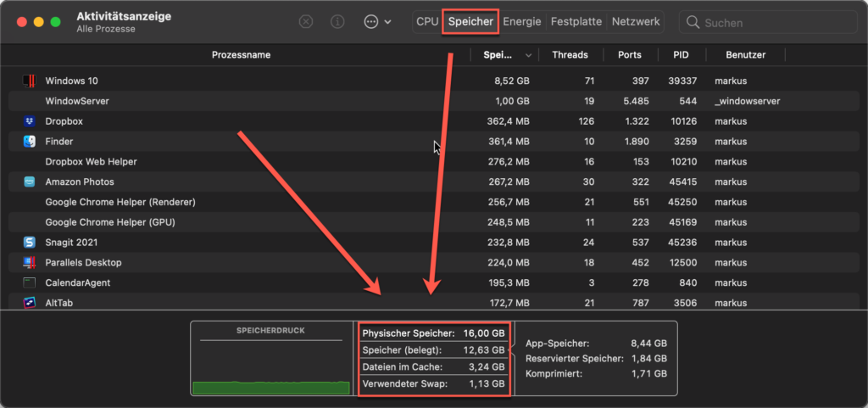The width and height of the screenshot is (868, 408).
Task: Click the 195,3 MB CalendarAgent value
Action: pos(508,283)
